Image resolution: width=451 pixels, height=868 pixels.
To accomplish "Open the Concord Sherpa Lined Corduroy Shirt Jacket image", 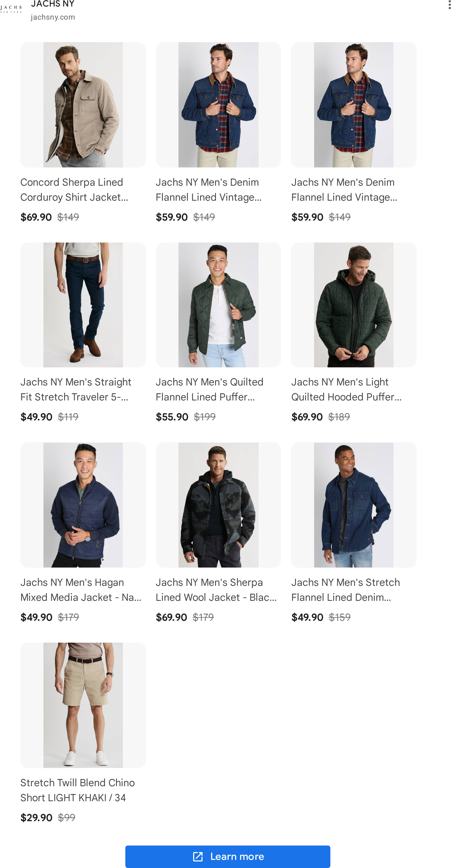I will (83, 105).
